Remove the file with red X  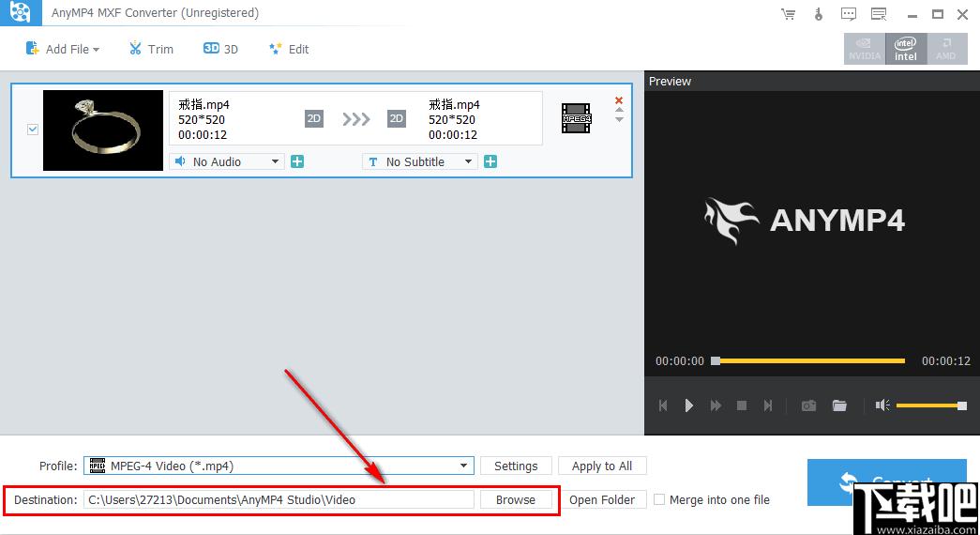[619, 100]
